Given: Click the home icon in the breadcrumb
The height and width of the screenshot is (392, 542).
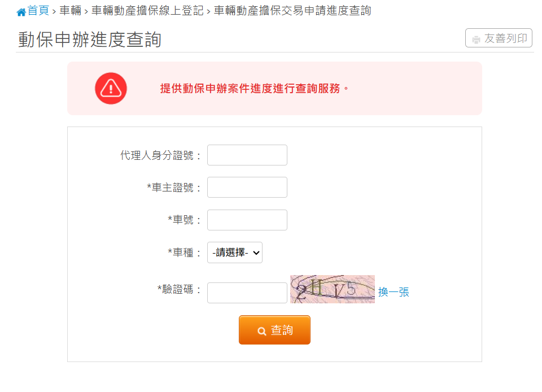Looking at the screenshot, I should pos(21,12).
